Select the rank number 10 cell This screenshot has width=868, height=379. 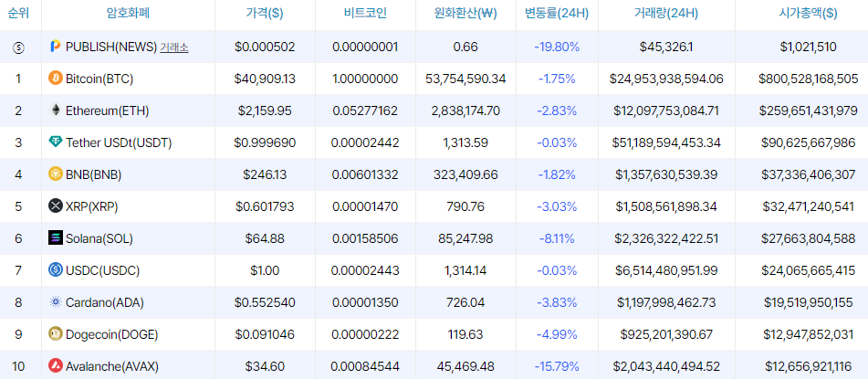(18, 366)
